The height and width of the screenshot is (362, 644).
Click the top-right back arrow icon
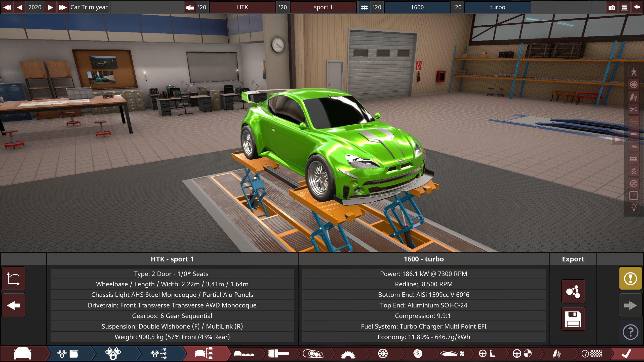coord(637,7)
